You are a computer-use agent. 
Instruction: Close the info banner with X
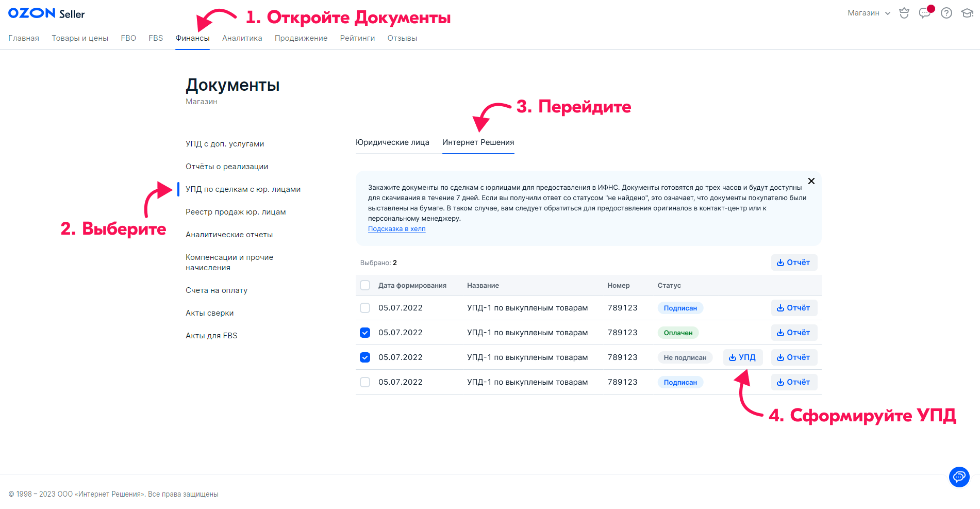tap(811, 181)
